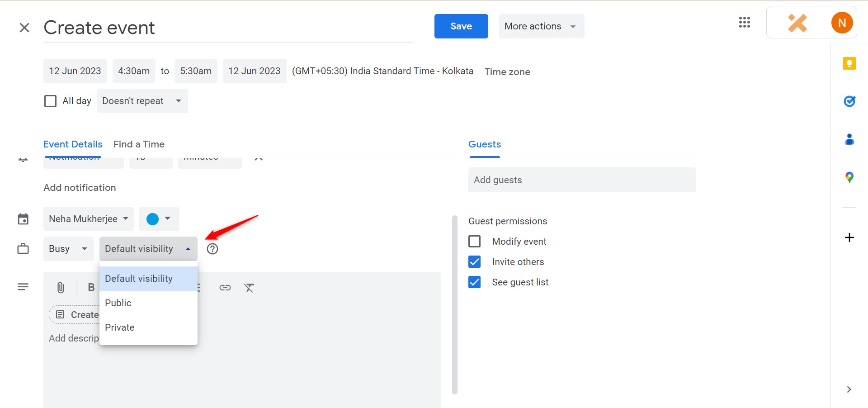Click the Get Add-ons plus icon

[849, 237]
